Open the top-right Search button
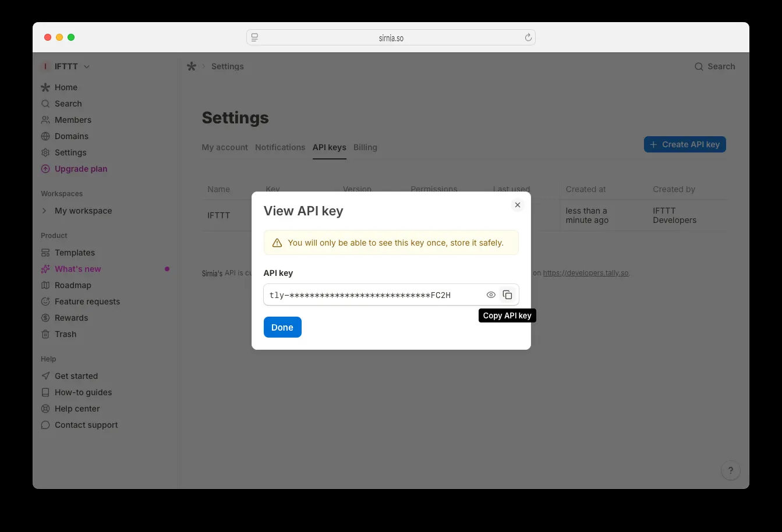 [714, 66]
